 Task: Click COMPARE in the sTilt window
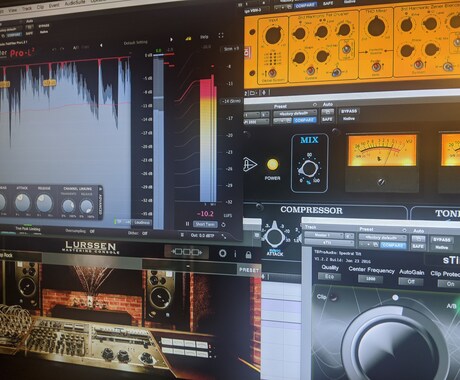tap(394, 245)
